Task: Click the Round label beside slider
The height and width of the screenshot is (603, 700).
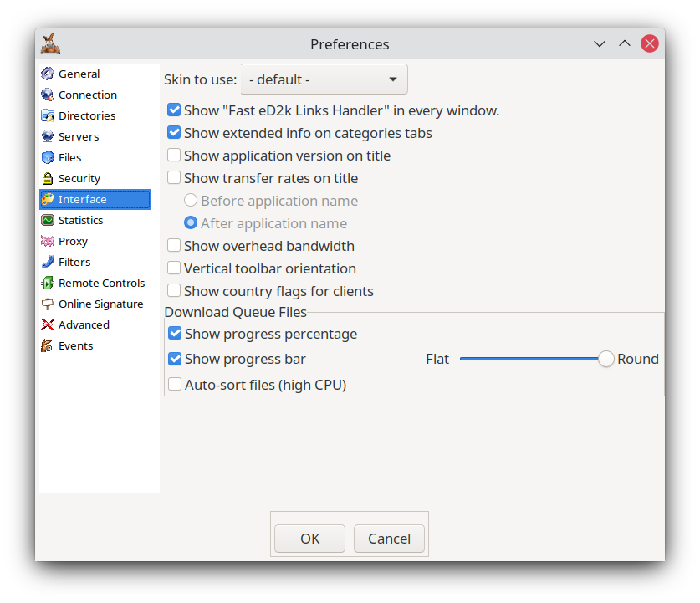Action: (638, 359)
